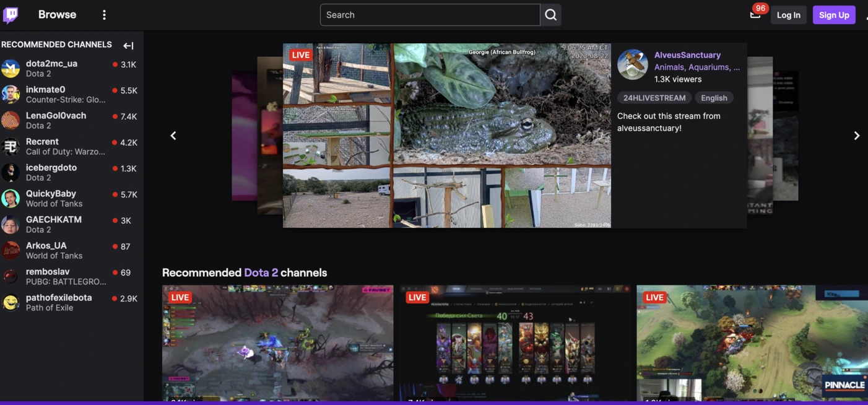868x405 pixels.
Task: Open the Dota 2 stream showing 40-43 scoreboard
Action: click(x=515, y=343)
